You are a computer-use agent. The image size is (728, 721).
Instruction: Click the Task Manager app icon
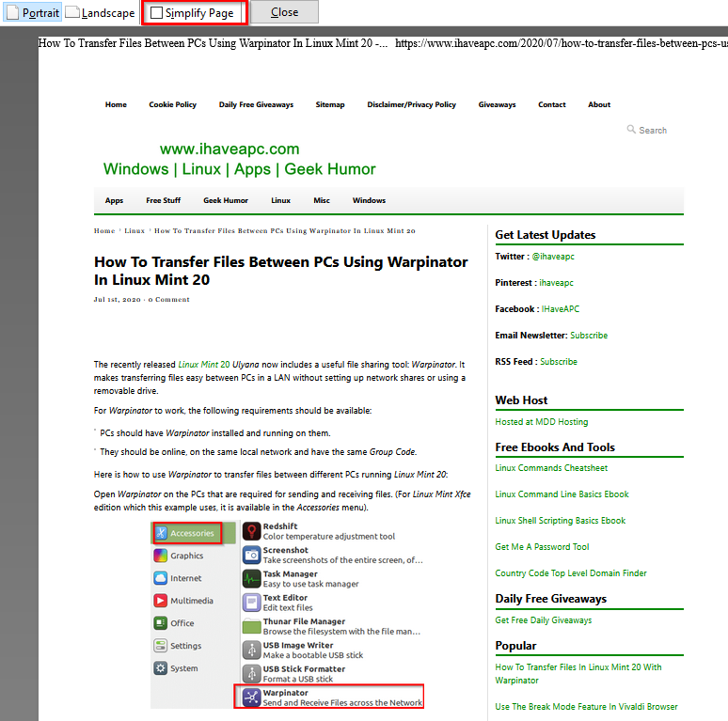252,578
